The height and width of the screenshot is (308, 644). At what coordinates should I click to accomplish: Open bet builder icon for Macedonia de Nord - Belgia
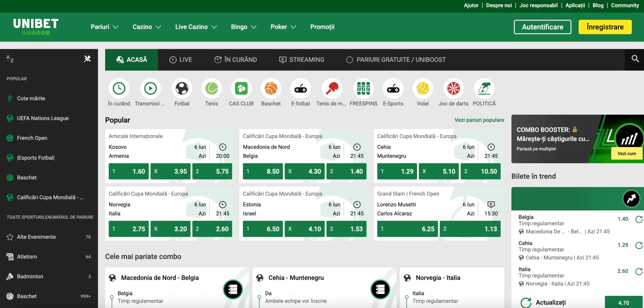[x=233, y=289]
